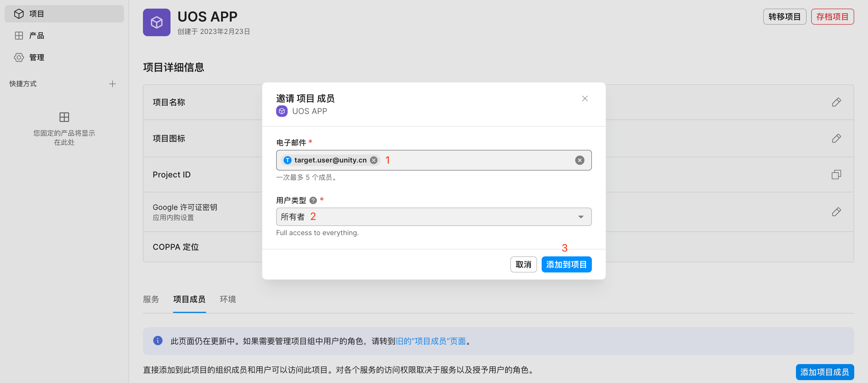This screenshot has width=868, height=383.
Task: Click the pencil edit icon for 项目名称
Action: pyautogui.click(x=836, y=102)
